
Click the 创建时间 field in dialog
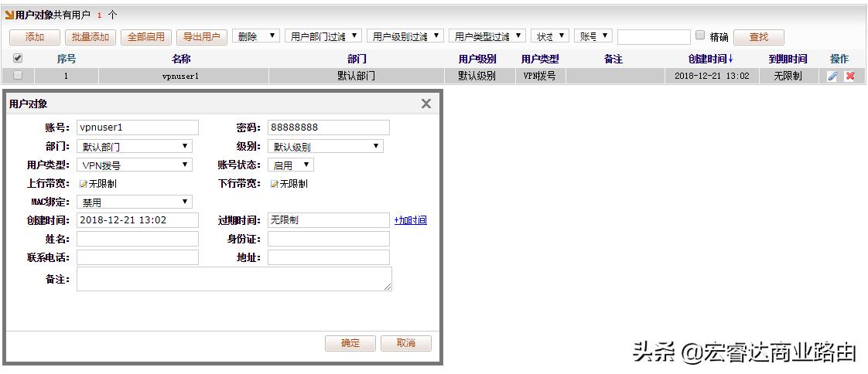[137, 220]
